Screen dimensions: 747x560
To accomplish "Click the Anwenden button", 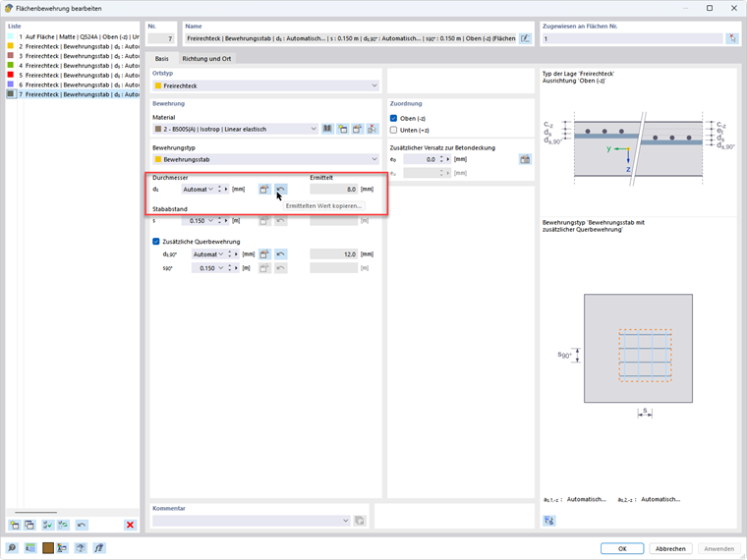I will [718, 548].
